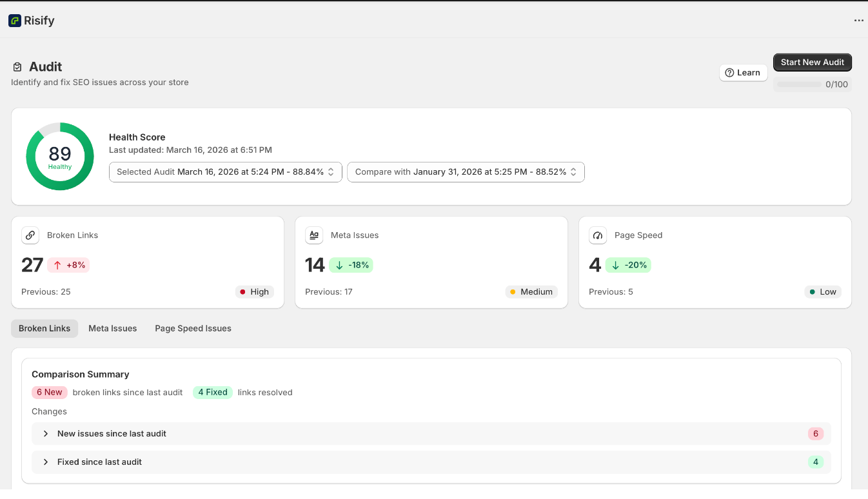Click the Audit clipboard icon
Screen dimensions: 868x499
(17, 67)
